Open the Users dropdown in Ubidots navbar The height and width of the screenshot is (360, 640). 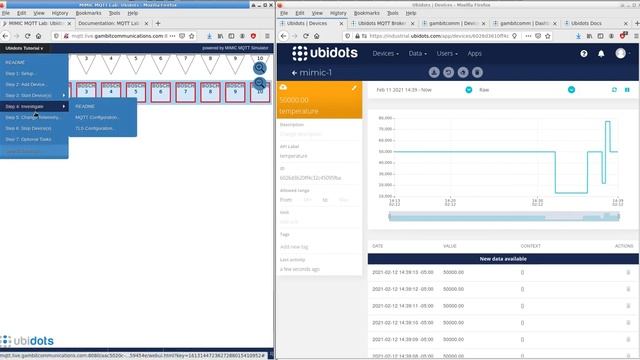447,53
